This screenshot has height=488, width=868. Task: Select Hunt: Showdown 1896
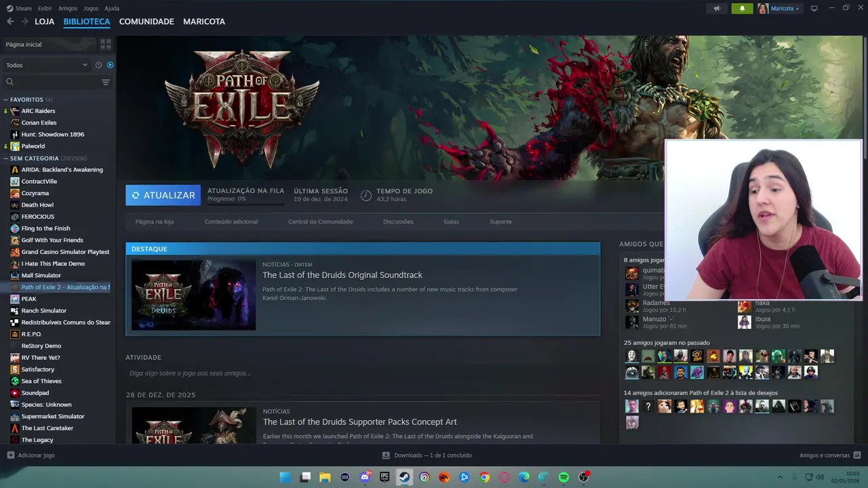(52, 134)
